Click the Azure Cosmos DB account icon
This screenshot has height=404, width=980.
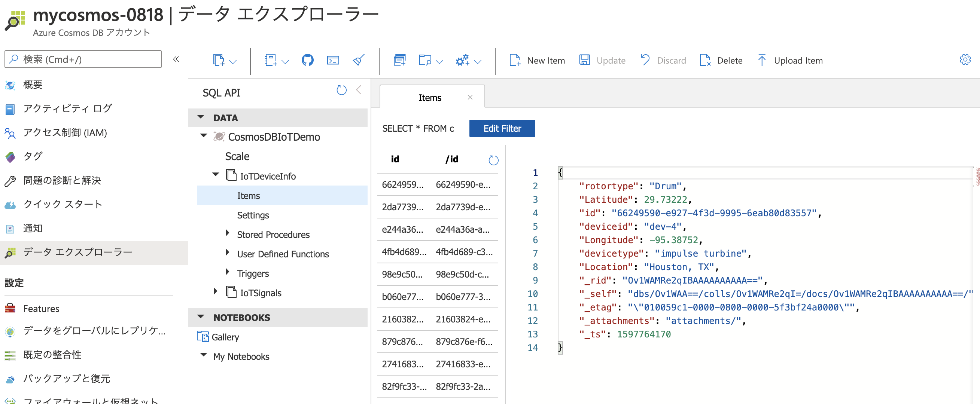(x=16, y=18)
